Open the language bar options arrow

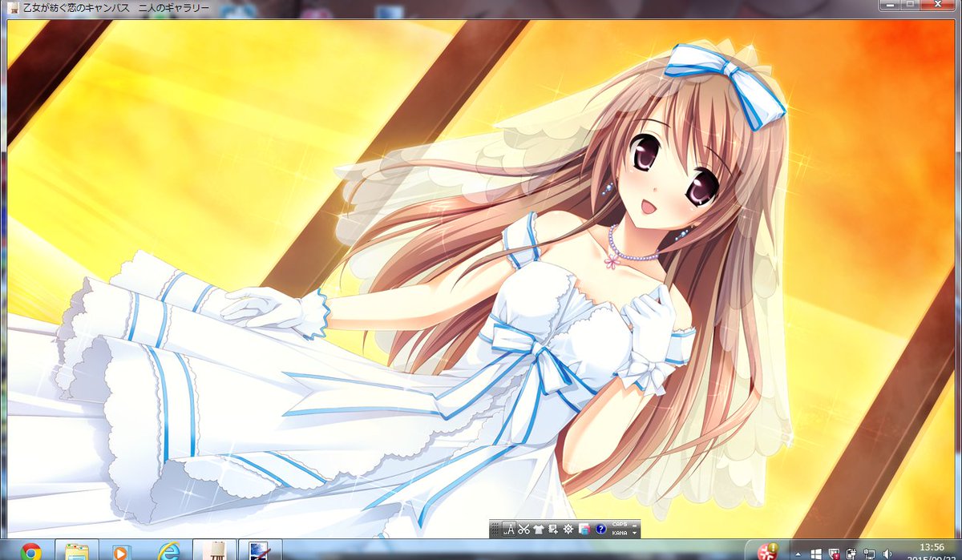pyautogui.click(x=634, y=533)
